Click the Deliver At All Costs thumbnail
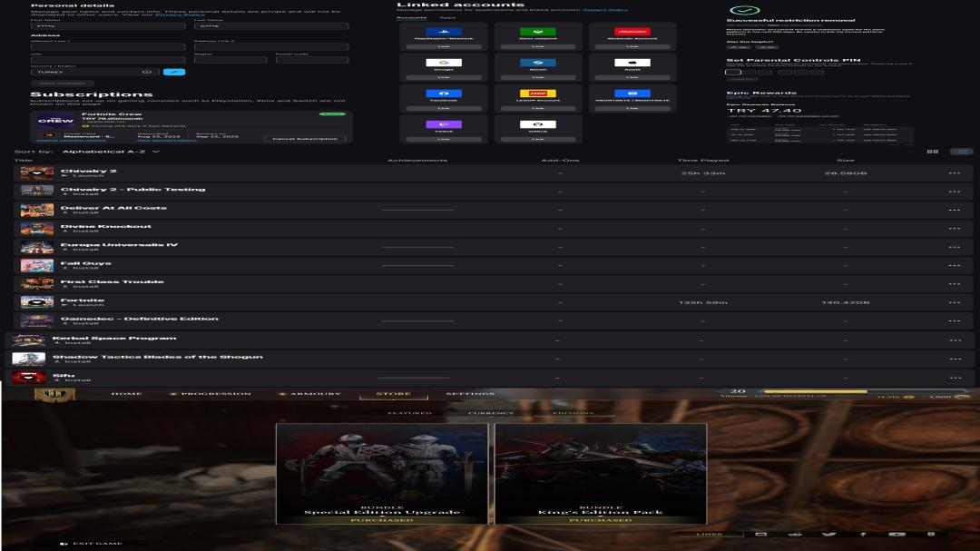 37,211
